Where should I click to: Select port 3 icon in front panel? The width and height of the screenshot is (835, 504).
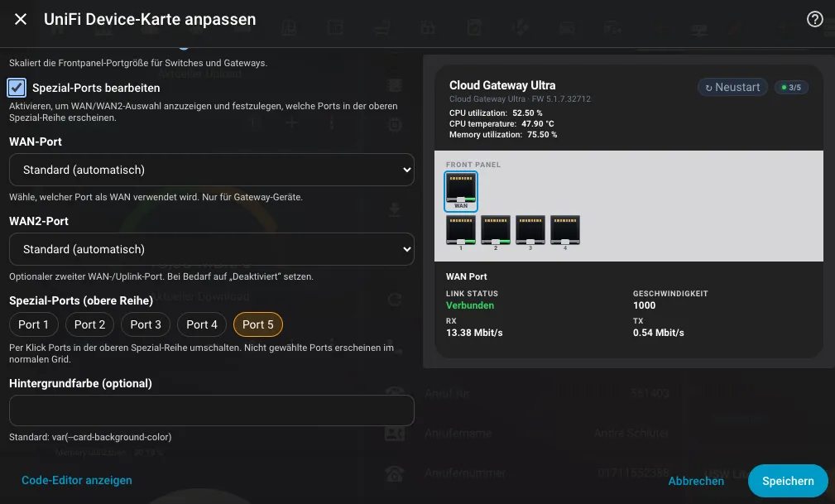[530, 232]
